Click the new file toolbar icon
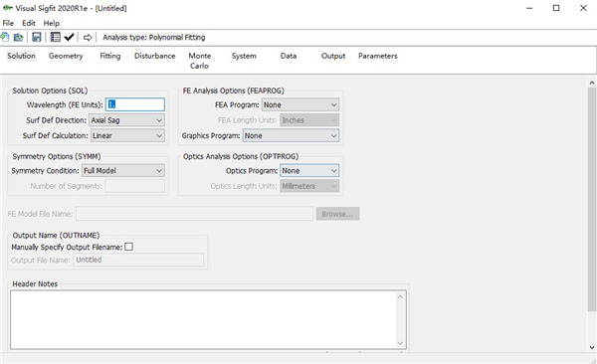 (5, 37)
